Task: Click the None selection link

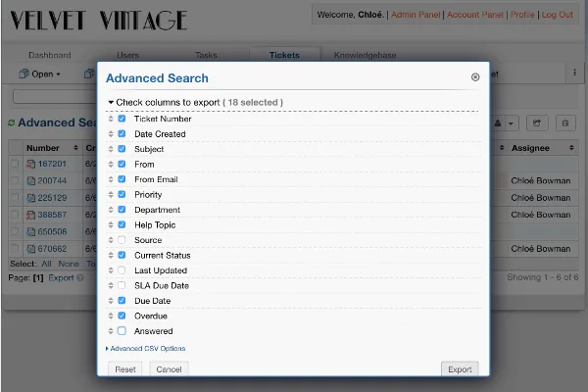Action: 69,264
